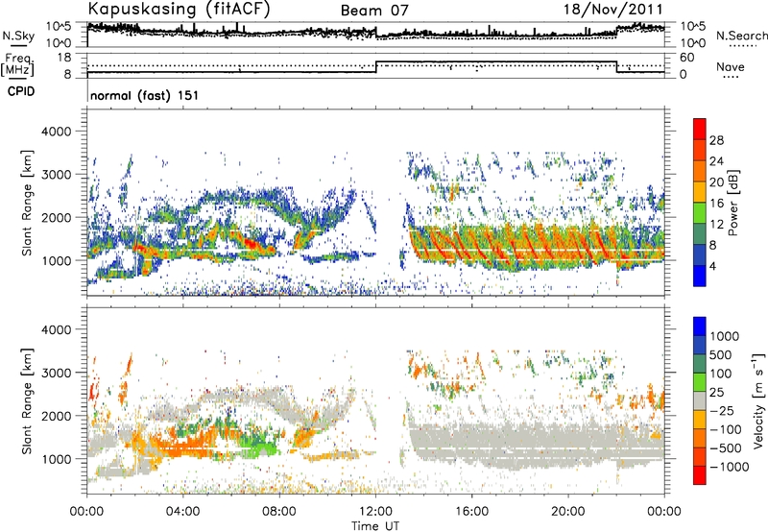
Task: Click the blue top of the Velocity colorbar
Action: point(700,326)
